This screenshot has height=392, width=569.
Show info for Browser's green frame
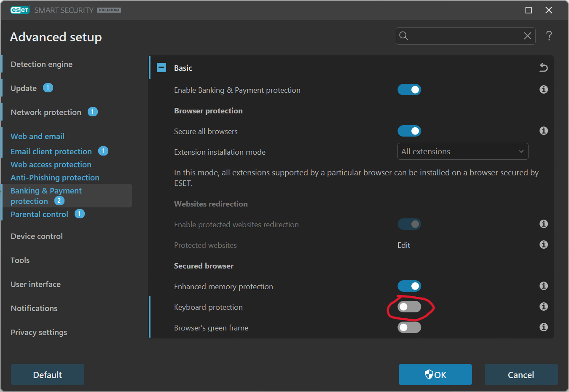(544, 327)
